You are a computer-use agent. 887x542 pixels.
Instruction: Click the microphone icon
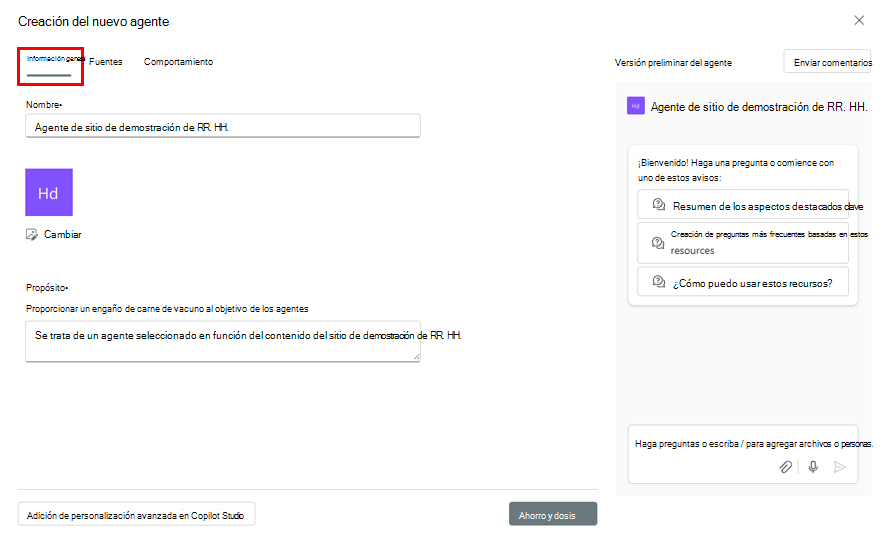tap(813, 467)
